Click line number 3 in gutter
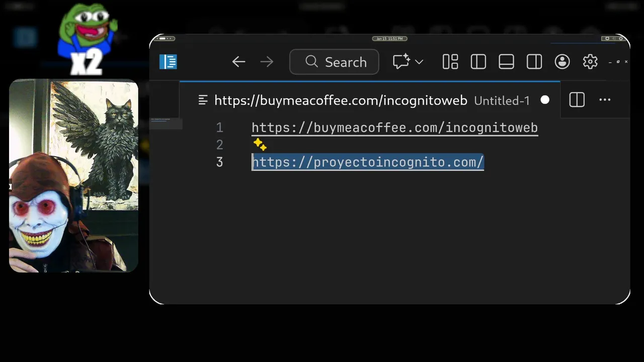Viewport: 644px width, 362px height. tap(219, 162)
